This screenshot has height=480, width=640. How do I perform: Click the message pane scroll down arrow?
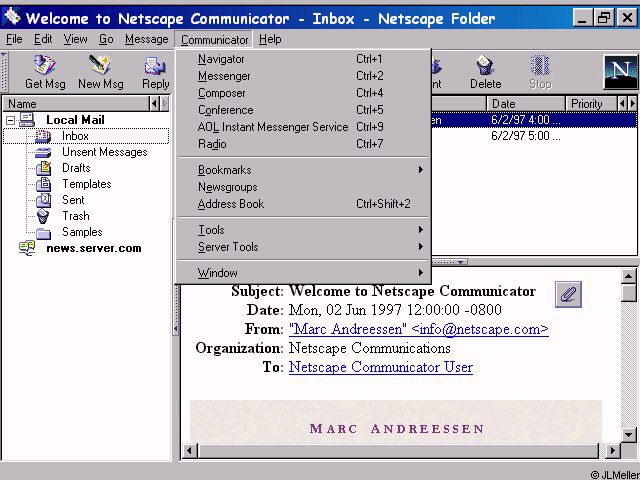click(x=629, y=434)
